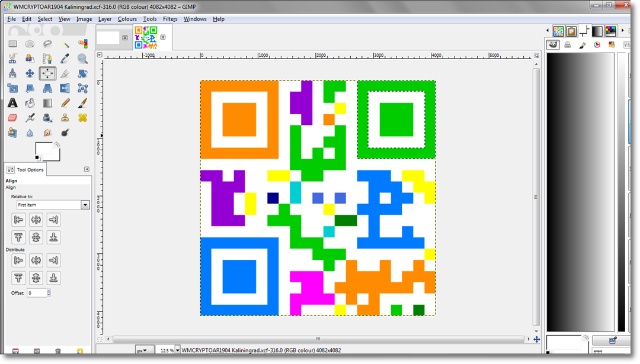Select the Shear tool
The image size is (640, 364).
coord(30,88)
